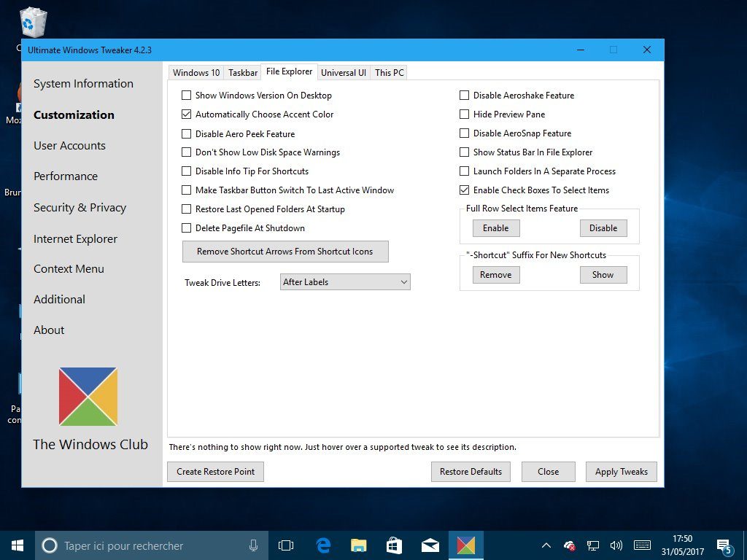Open the Windows Store taskbar icon
Viewport: 747px width, 560px height.
(x=394, y=545)
